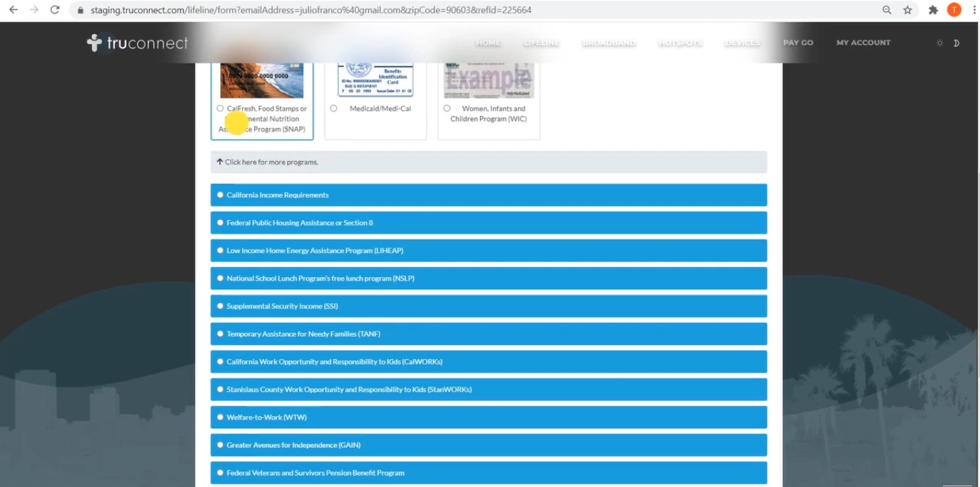Choose CalWORKs program option
980x487 pixels.
(489, 362)
